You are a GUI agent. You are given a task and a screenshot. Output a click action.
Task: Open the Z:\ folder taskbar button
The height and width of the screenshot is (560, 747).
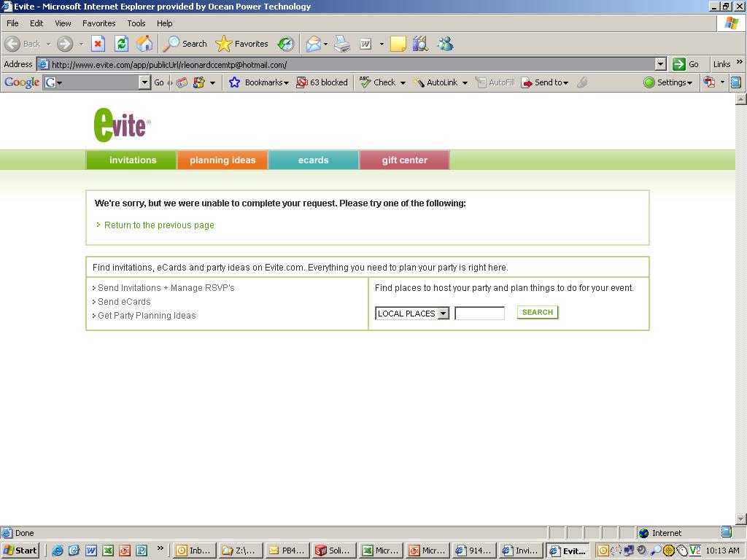241,551
